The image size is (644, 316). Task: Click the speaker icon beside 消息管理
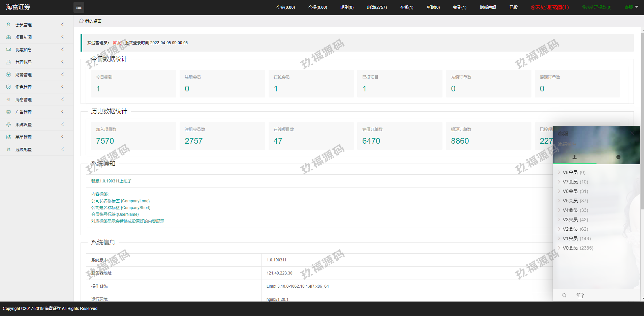pyautogui.click(x=8, y=99)
